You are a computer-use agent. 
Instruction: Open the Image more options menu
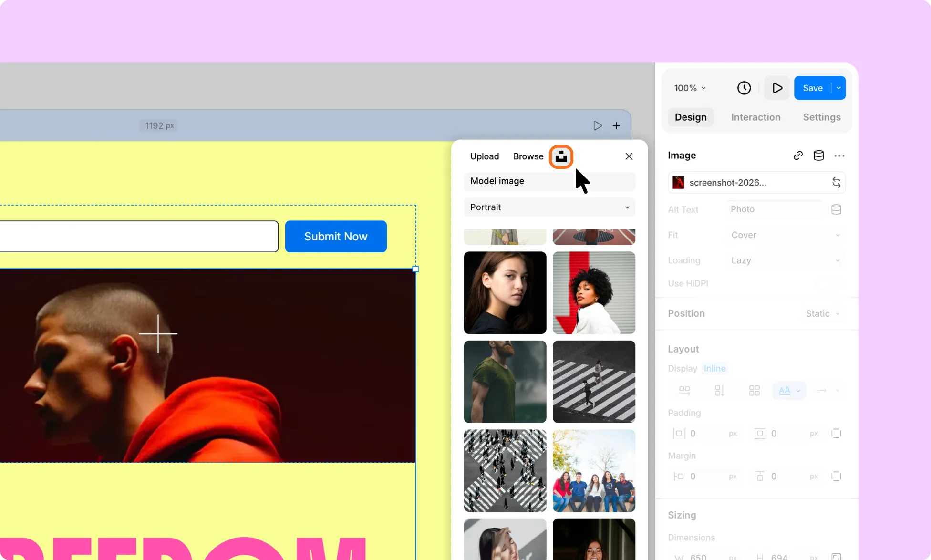click(x=839, y=156)
